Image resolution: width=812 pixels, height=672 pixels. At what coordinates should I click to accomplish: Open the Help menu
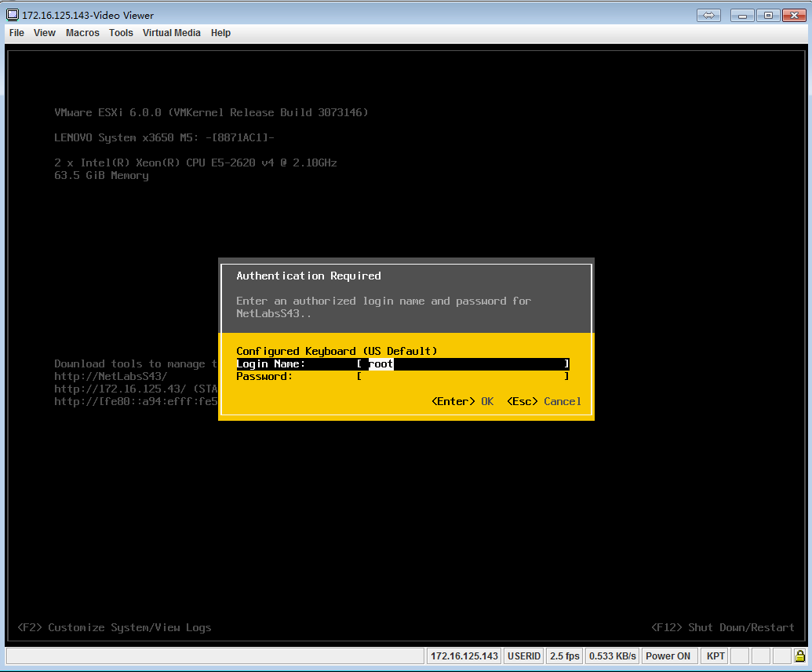pyautogui.click(x=220, y=33)
